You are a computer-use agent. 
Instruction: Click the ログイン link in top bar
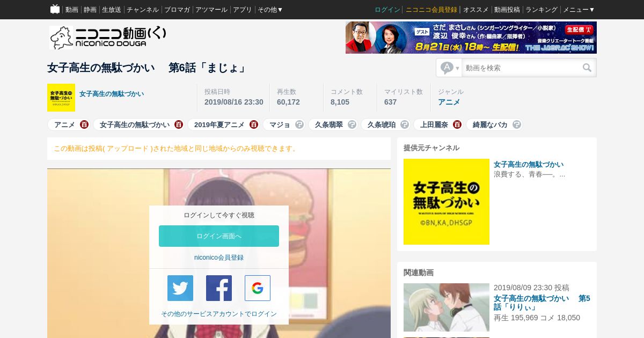[387, 10]
